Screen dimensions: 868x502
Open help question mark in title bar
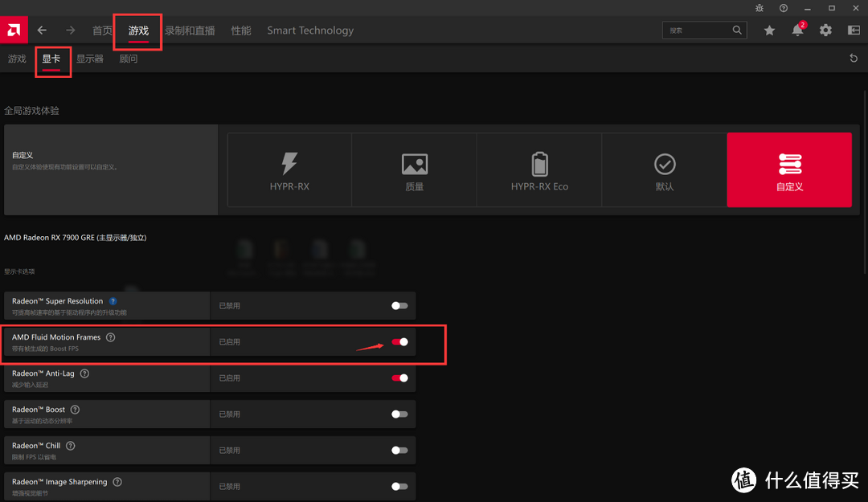(x=784, y=8)
